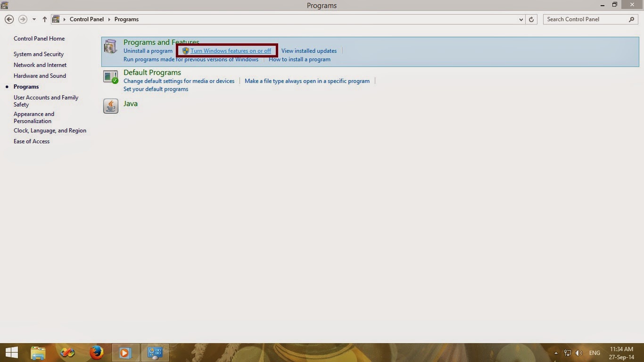Screen dimensions: 644x362
Task: Click the Programs and Features icon
Action: (x=110, y=47)
